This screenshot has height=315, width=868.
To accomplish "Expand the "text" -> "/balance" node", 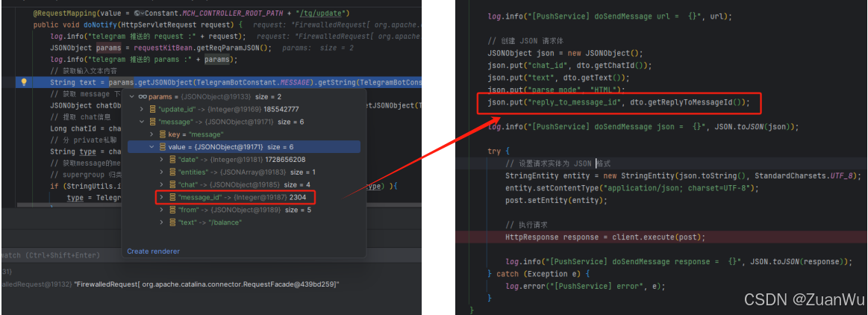I will [x=162, y=222].
